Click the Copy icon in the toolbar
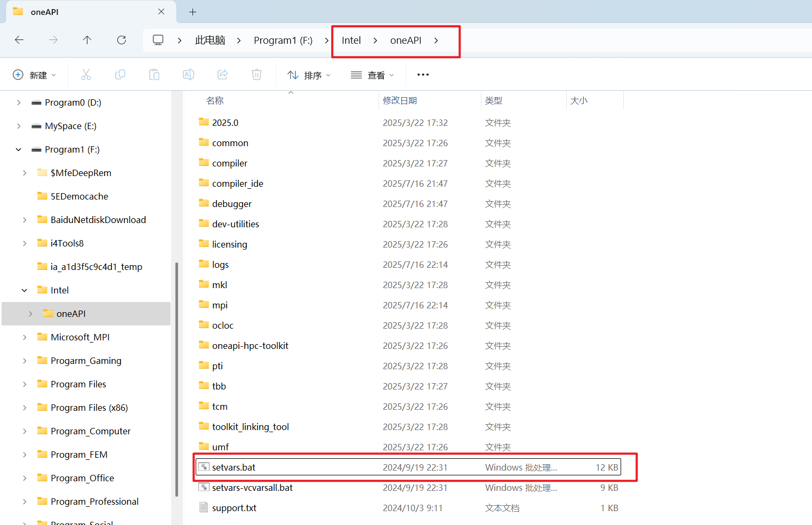Viewport: 812px width, 525px height. [x=120, y=74]
